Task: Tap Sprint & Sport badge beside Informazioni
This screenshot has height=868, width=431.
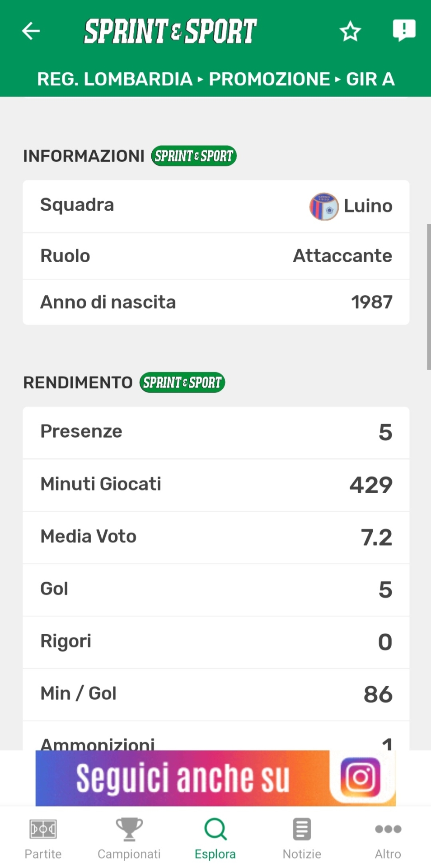Action: click(194, 156)
